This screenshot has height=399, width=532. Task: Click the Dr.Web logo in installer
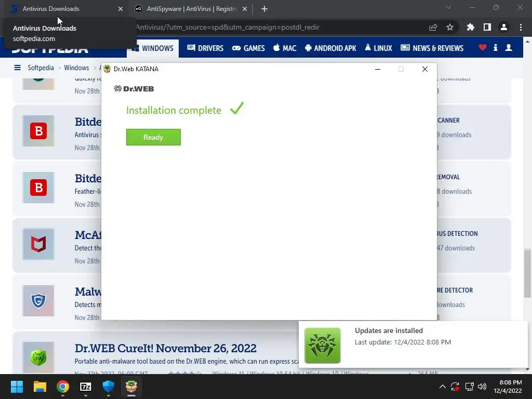pyautogui.click(x=134, y=89)
